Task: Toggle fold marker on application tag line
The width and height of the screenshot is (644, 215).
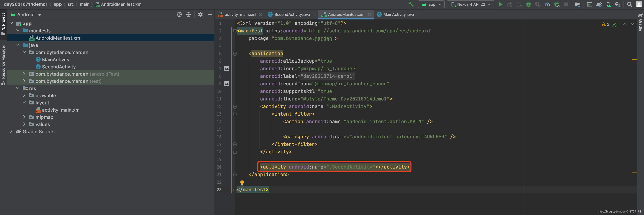Action: point(235,53)
